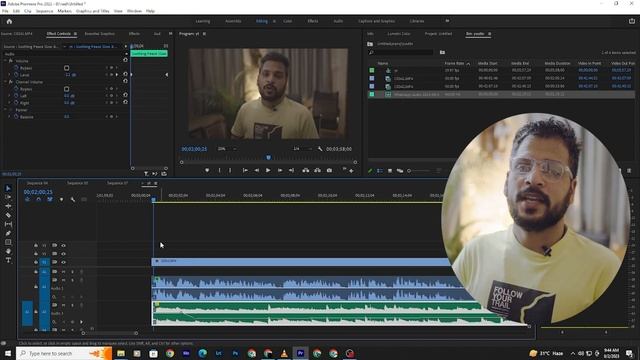Open the Essential Graphics panel tab
The image size is (640, 360).
(x=100, y=34)
